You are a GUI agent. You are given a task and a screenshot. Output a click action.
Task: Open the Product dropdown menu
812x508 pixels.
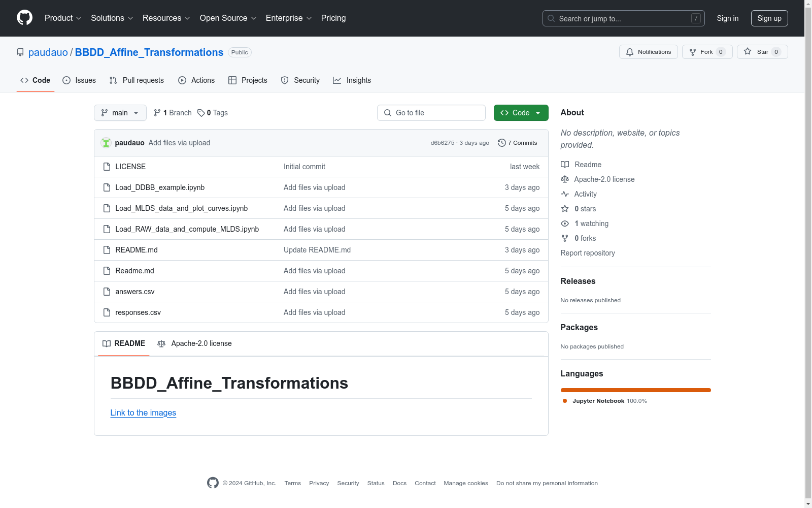point(63,18)
